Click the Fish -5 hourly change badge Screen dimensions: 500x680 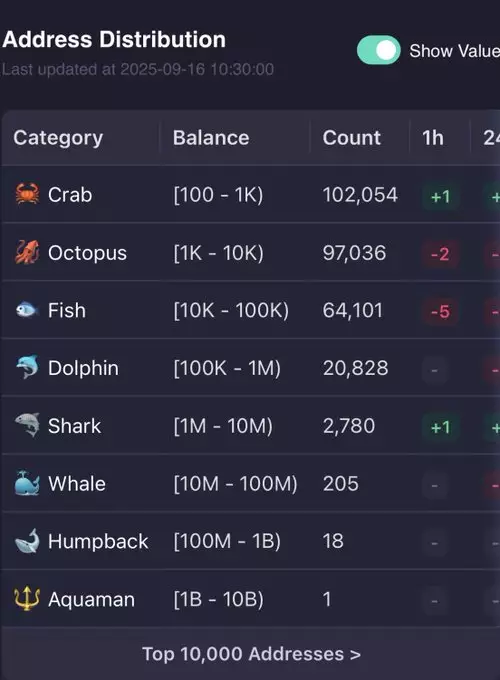441,311
